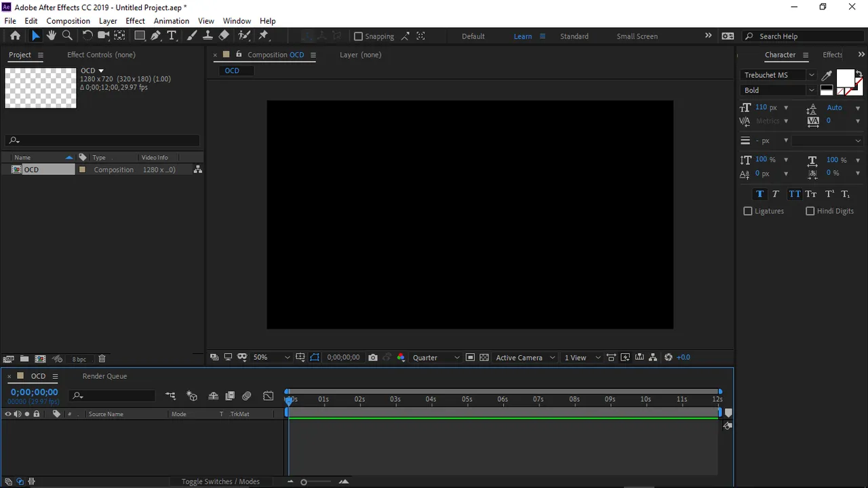Toggle the composition lock icon
The height and width of the screenshot is (488, 868).
tap(239, 54)
